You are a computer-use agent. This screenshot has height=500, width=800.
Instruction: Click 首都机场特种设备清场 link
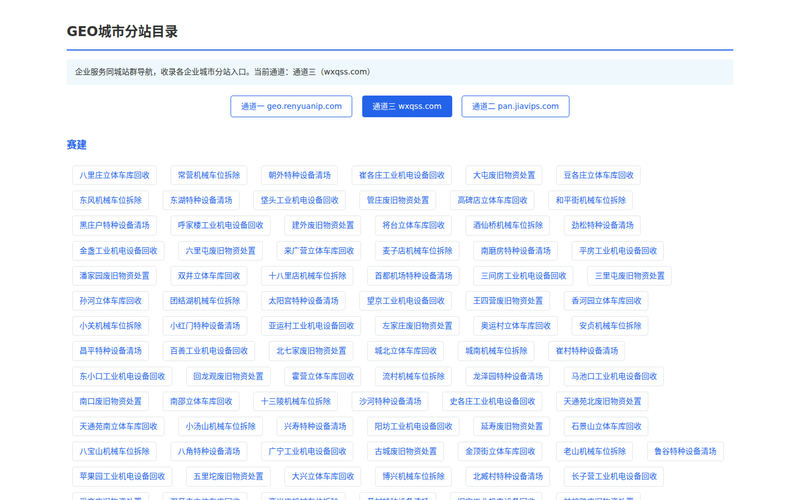tap(413, 276)
